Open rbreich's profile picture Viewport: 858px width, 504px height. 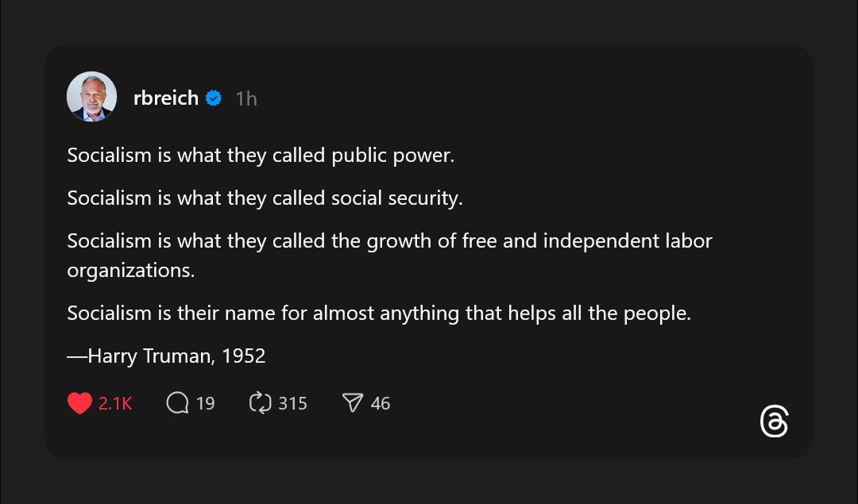point(91,97)
